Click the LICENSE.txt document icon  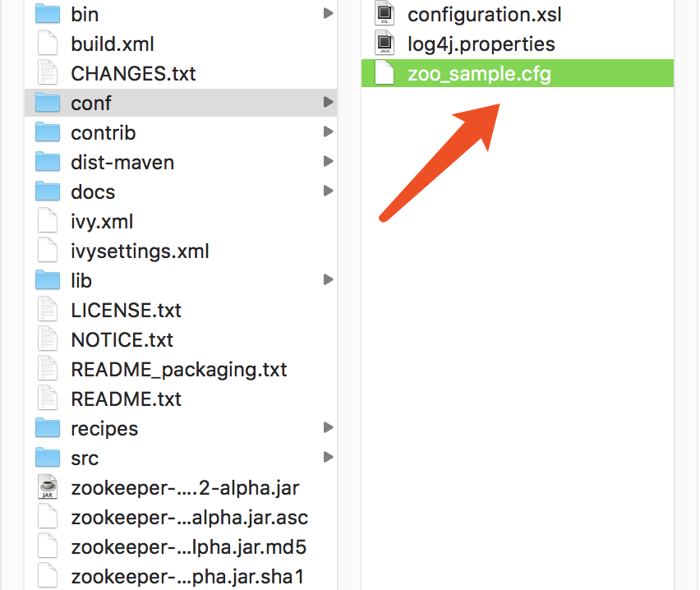[x=48, y=310]
